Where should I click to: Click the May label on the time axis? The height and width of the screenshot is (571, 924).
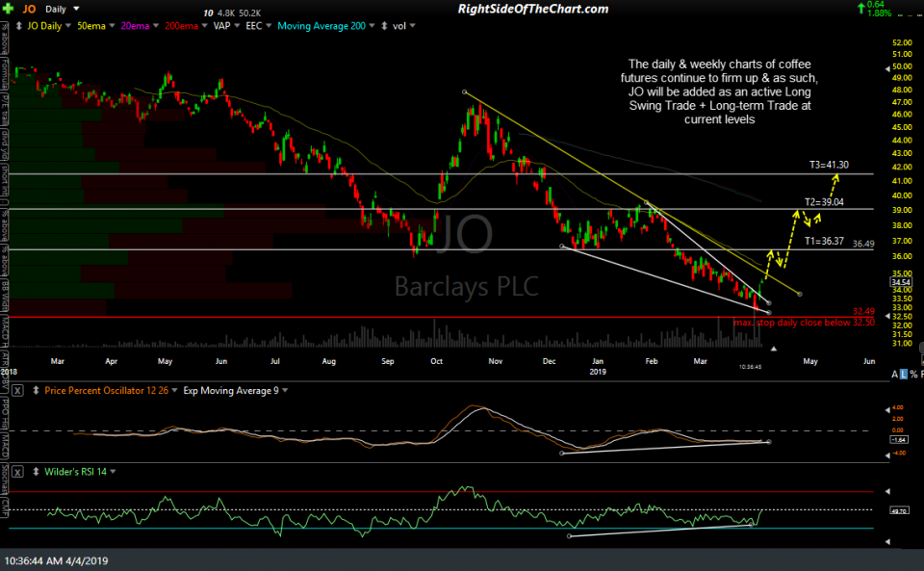[x=810, y=361]
